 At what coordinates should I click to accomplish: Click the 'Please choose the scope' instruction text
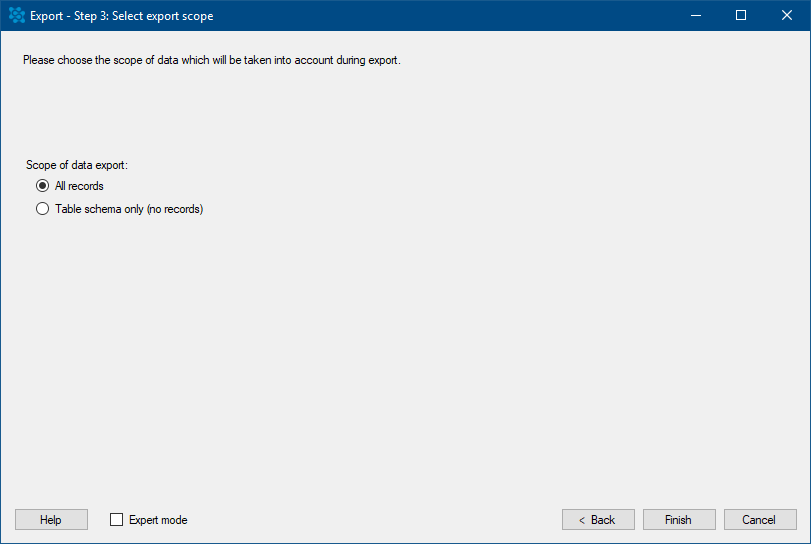click(212, 60)
